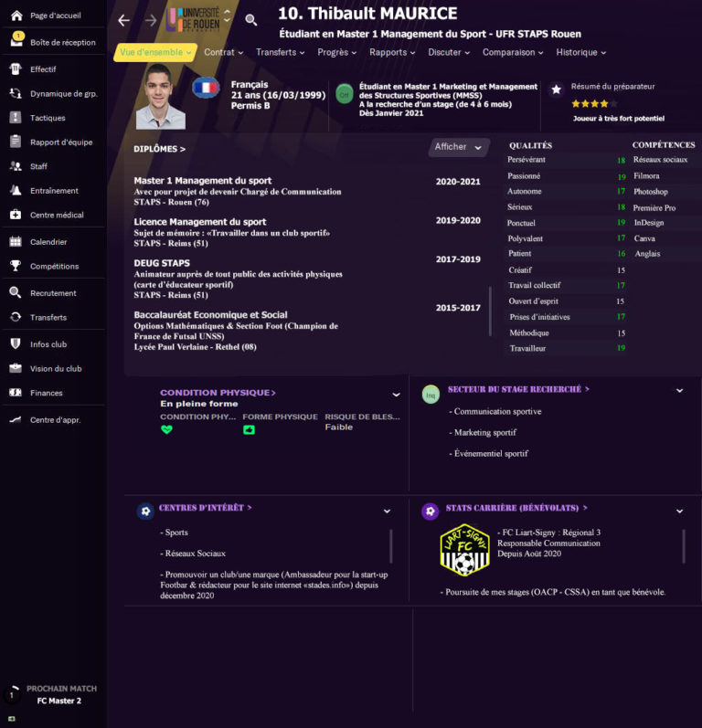Open Boîte de réception inbox icon
Viewport: 702px width, 728px height.
[x=16, y=41]
